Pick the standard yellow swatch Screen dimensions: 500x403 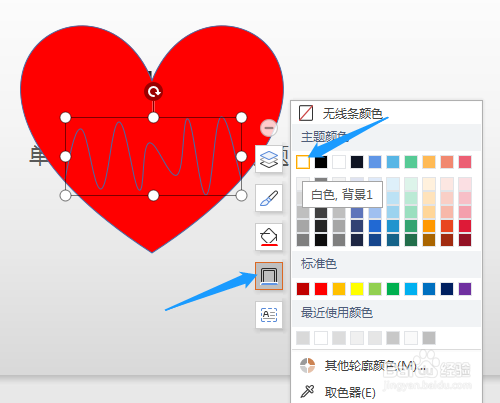[357, 289]
